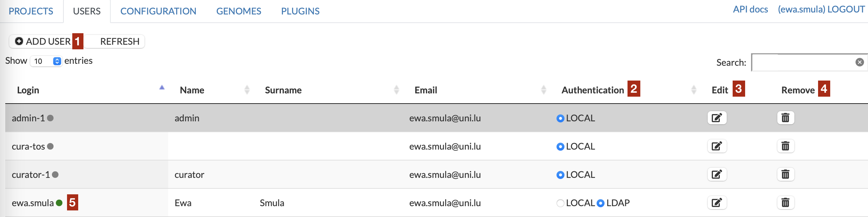The image size is (868, 217).
Task: Open edit dialog for curator-1
Action: (717, 175)
